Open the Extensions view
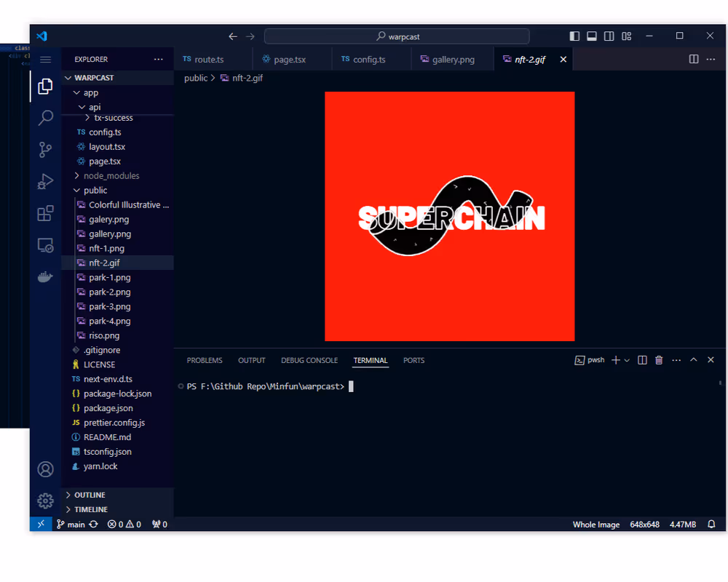 click(45, 213)
